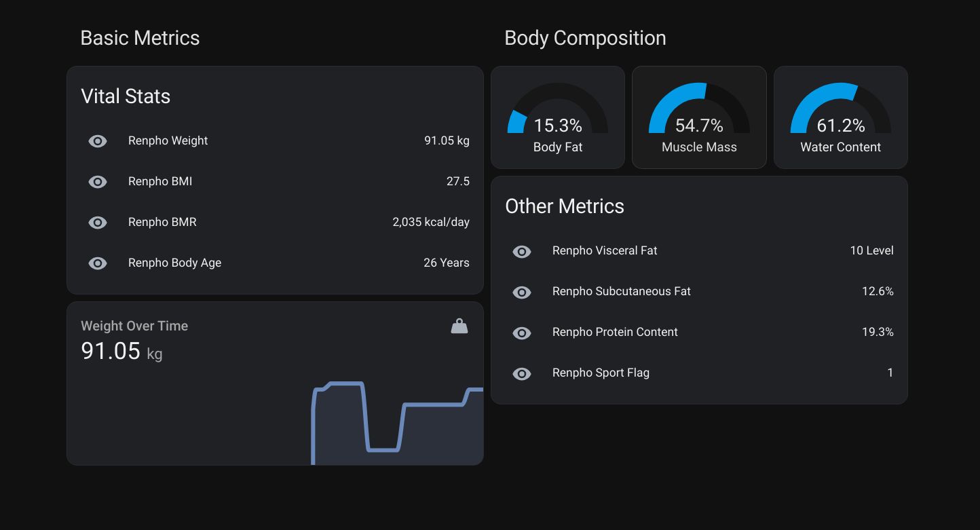Click the eye icon beside Renpho BMR
This screenshot has width=980, height=530.
[97, 222]
